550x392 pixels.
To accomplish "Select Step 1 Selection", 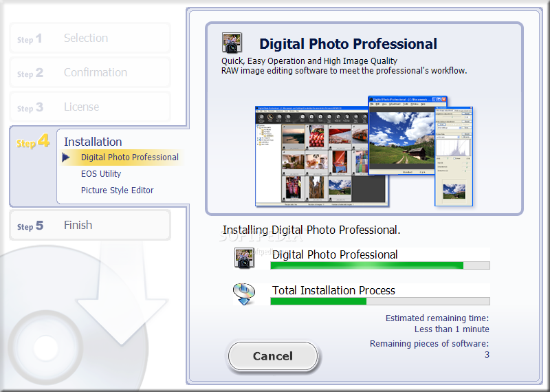I will [90, 38].
